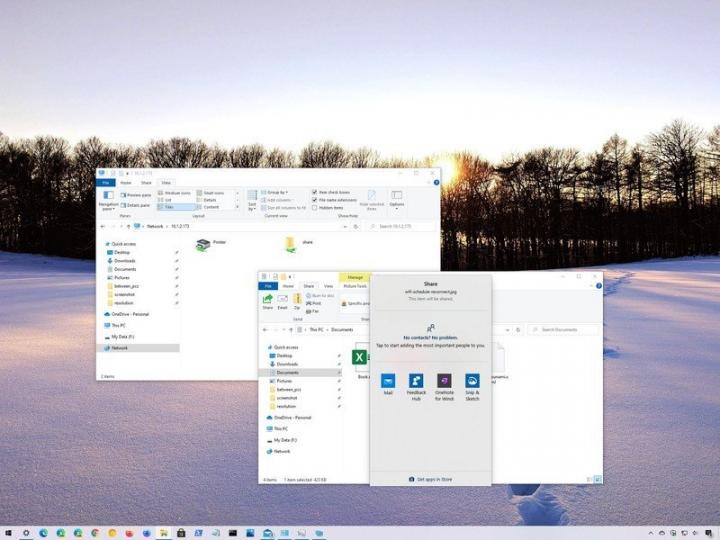This screenshot has width=720, height=540.
Task: Enable Hidden items checkbox
Action: pyautogui.click(x=314, y=208)
